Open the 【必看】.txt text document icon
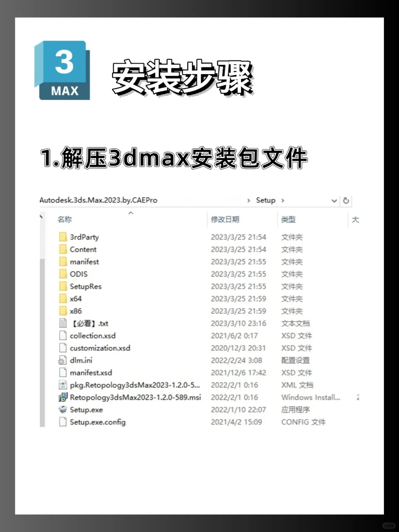399x532 pixels. tap(62, 323)
